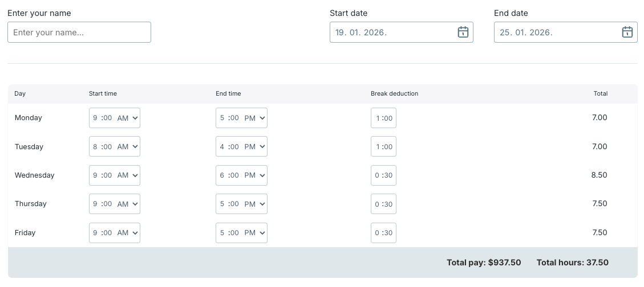The height and width of the screenshot is (287, 644).
Task: Click Friday break deduction field
Action: coord(383,233)
